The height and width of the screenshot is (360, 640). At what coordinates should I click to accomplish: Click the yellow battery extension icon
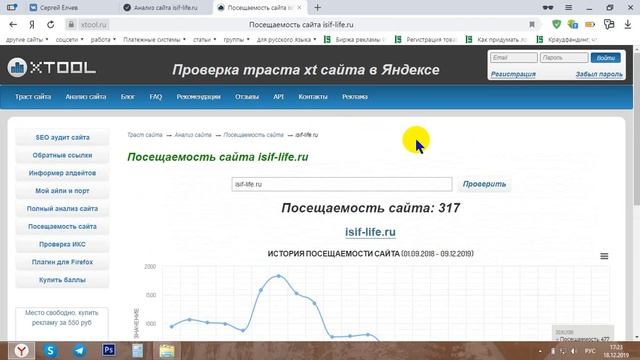pos(590,24)
